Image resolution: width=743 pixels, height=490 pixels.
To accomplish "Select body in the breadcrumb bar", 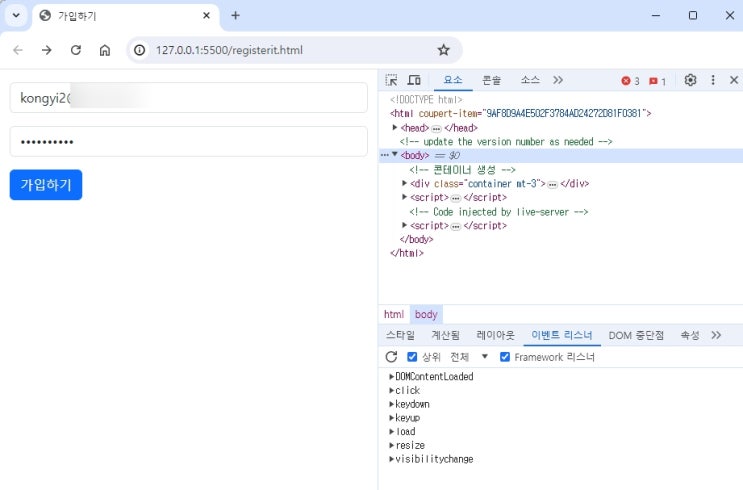I will tap(426, 314).
